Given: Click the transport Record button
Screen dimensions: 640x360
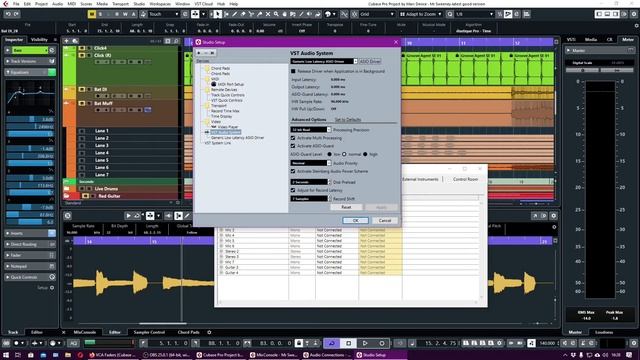Looking at the screenshot, I should click(382, 343).
